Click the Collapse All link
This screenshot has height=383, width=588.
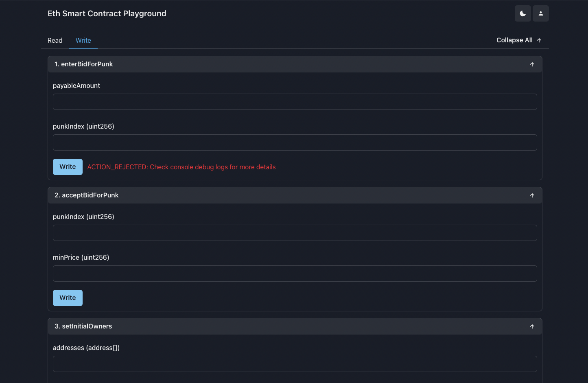(514, 40)
